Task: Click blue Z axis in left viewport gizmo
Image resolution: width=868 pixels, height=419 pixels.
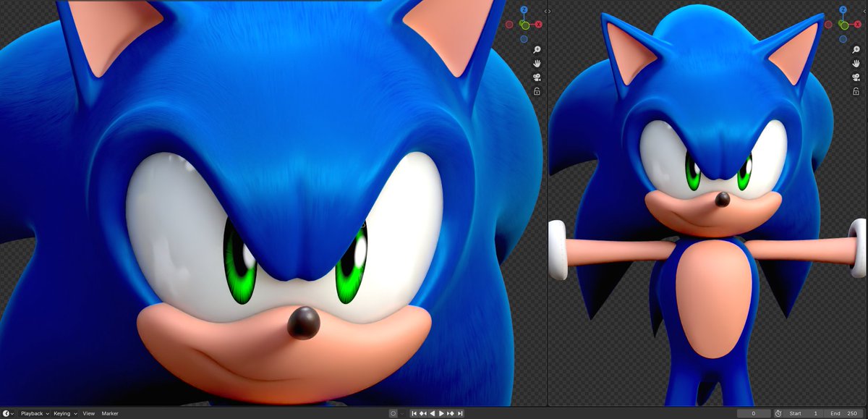Action: click(x=524, y=9)
